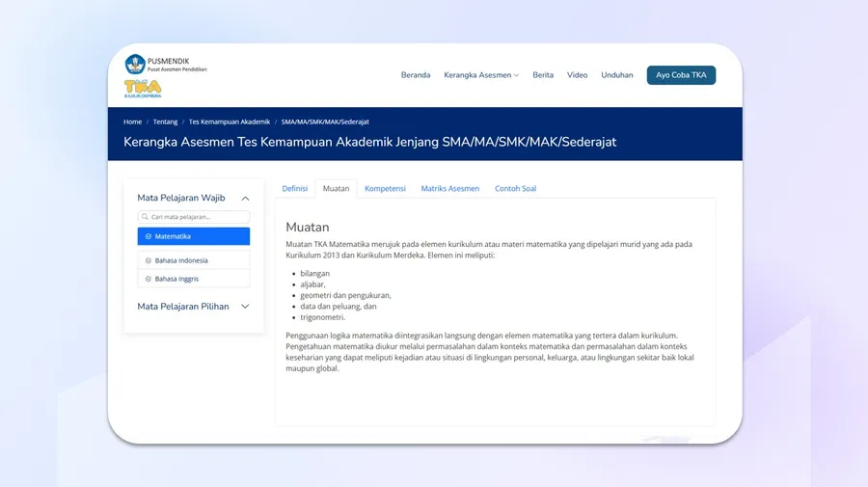Select the Muatan tab
This screenshot has width=868, height=487.
[336, 189]
